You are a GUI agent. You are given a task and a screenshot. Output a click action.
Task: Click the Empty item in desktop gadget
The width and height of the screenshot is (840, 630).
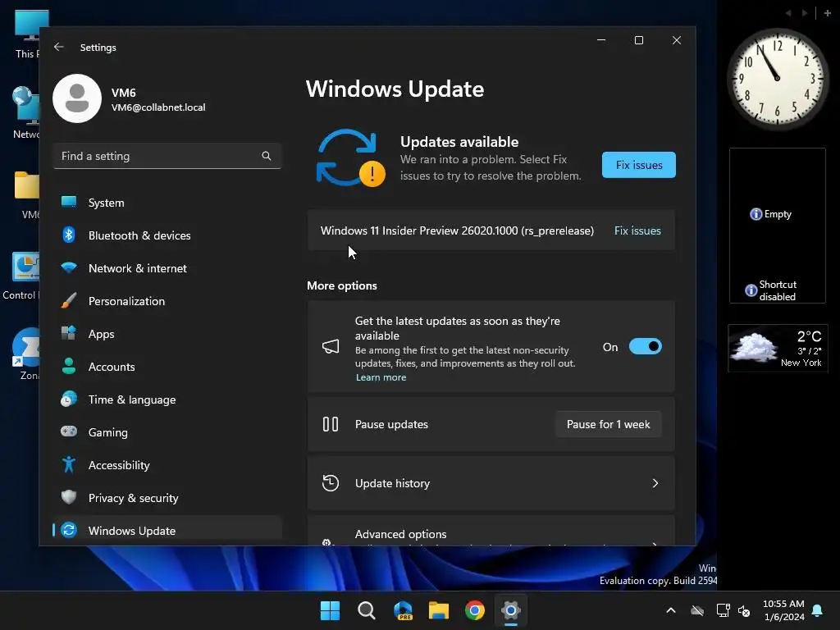pyautogui.click(x=770, y=214)
